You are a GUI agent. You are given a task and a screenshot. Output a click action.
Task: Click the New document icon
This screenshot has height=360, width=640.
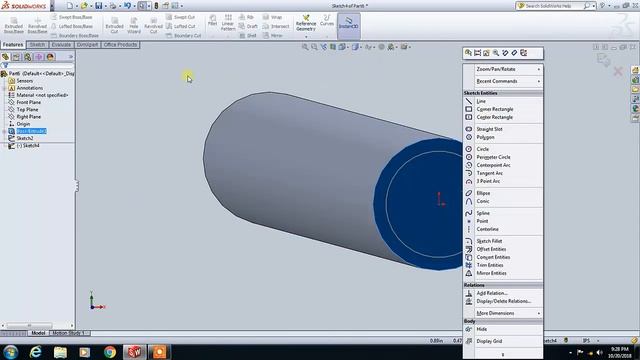coord(70,6)
